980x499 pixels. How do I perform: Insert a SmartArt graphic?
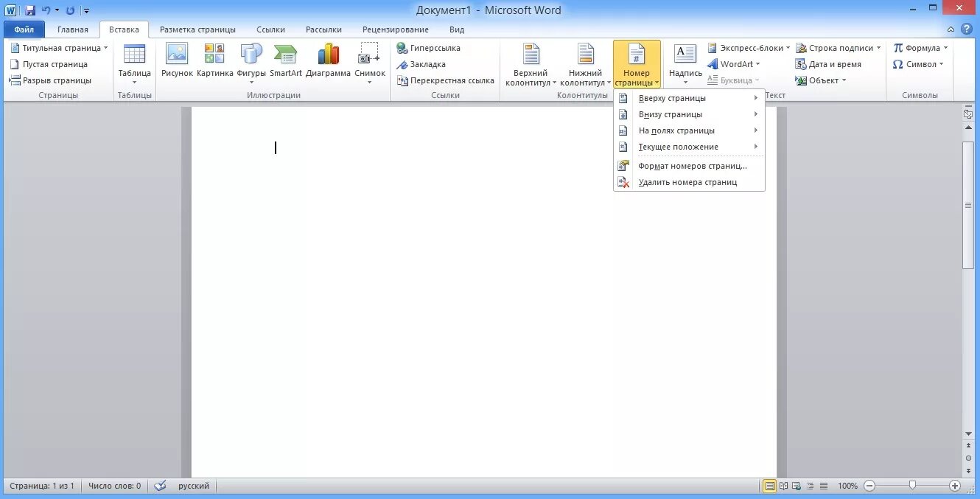click(x=286, y=60)
